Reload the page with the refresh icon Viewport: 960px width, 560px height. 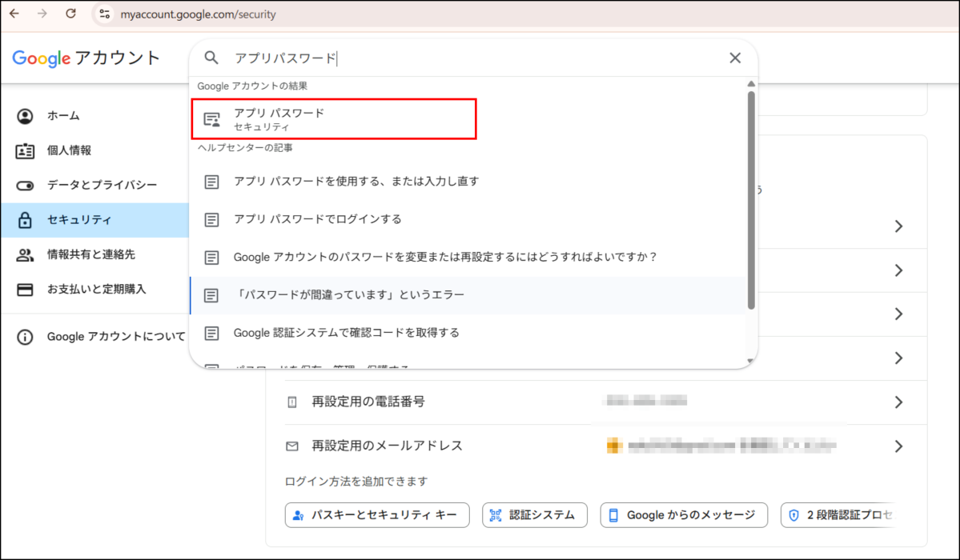pos(71,14)
